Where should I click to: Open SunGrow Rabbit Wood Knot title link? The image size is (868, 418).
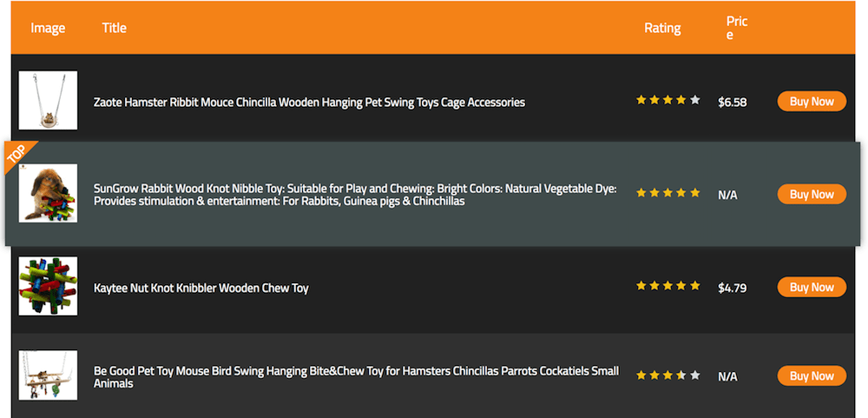coord(355,196)
